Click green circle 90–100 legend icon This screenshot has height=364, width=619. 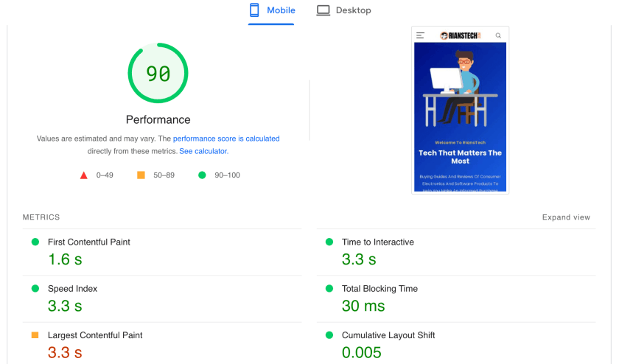pyautogui.click(x=202, y=175)
